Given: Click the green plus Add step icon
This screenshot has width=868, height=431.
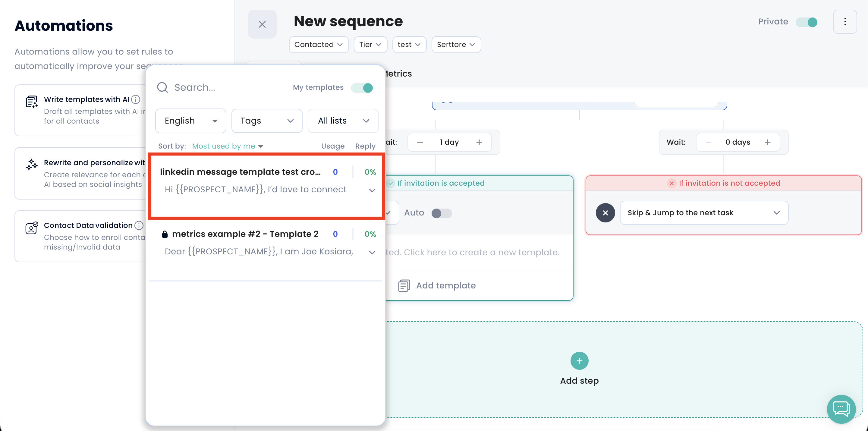Looking at the screenshot, I should (x=579, y=361).
